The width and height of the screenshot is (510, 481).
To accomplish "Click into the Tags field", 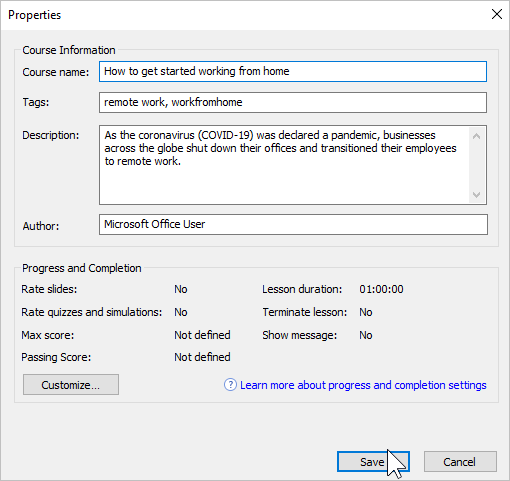I will click(x=293, y=102).
